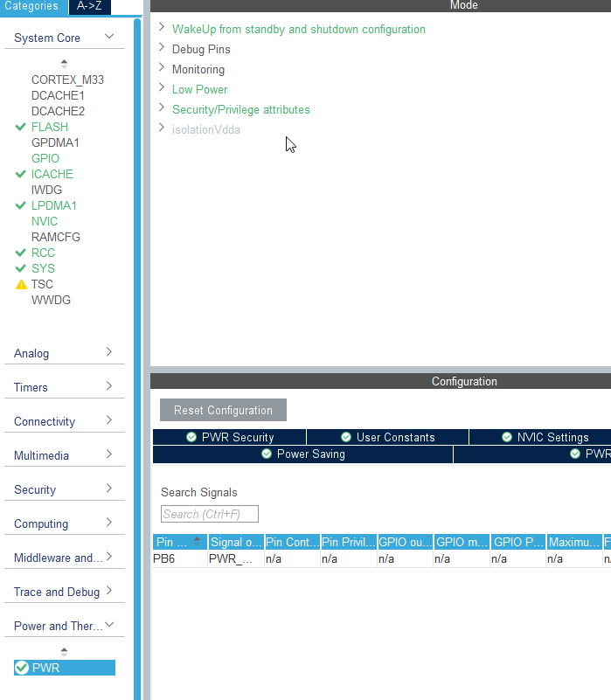Click the GPIO P... column header
Screen dimensions: 611x700
[x=518, y=542]
